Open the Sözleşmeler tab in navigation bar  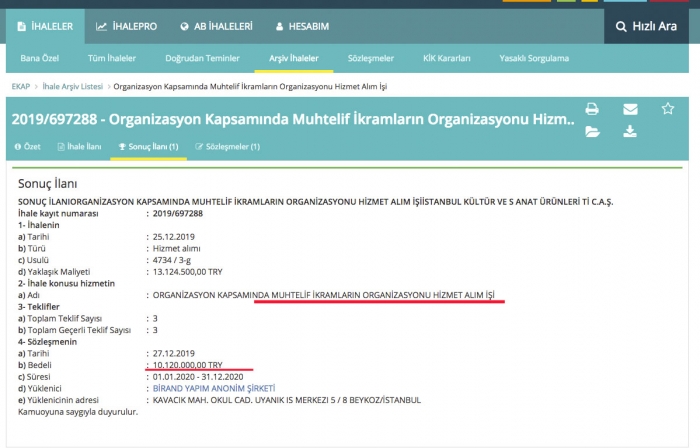pyautogui.click(x=370, y=59)
